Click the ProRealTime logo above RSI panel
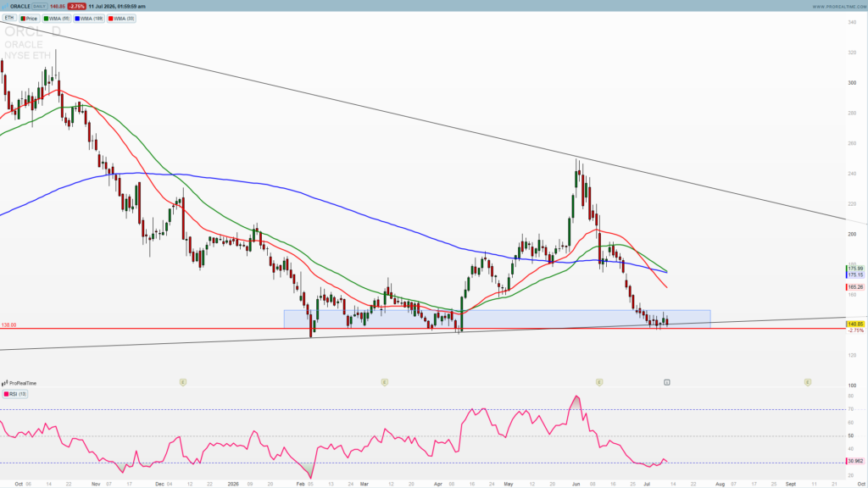868x488 pixels. [x=19, y=383]
